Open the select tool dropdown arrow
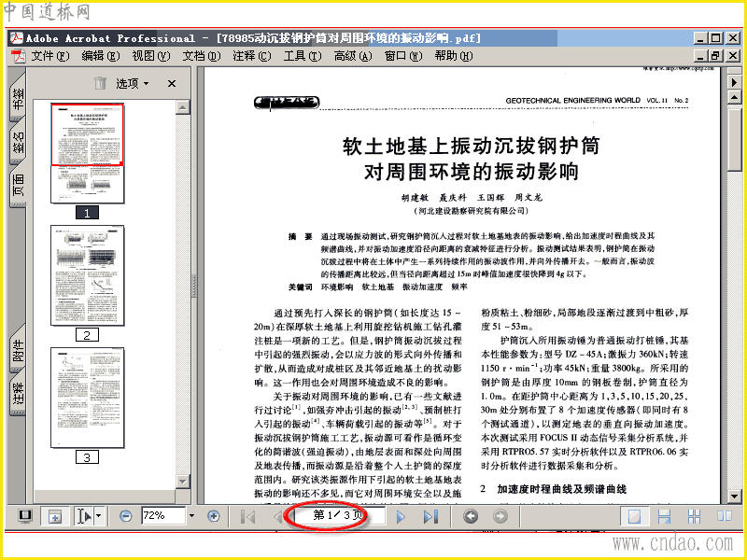This screenshot has height=560, width=747. pyautogui.click(x=99, y=516)
